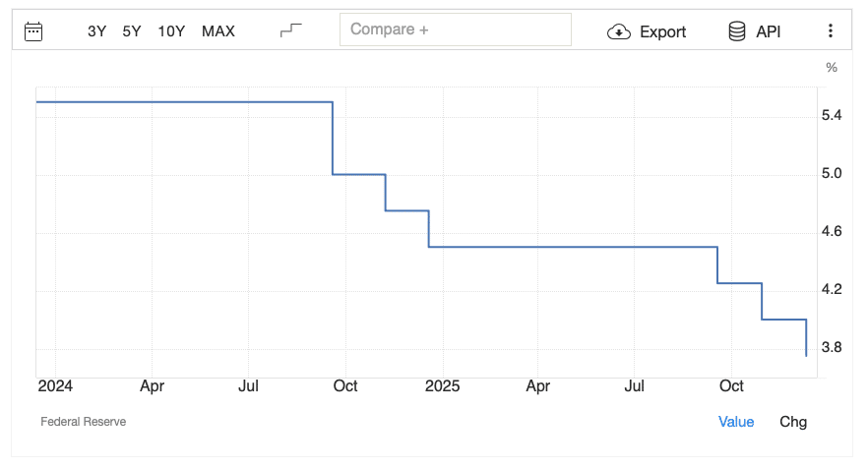Viewport: 868px width, 469px height.
Task: Select the 3Y time range
Action: coord(96,31)
